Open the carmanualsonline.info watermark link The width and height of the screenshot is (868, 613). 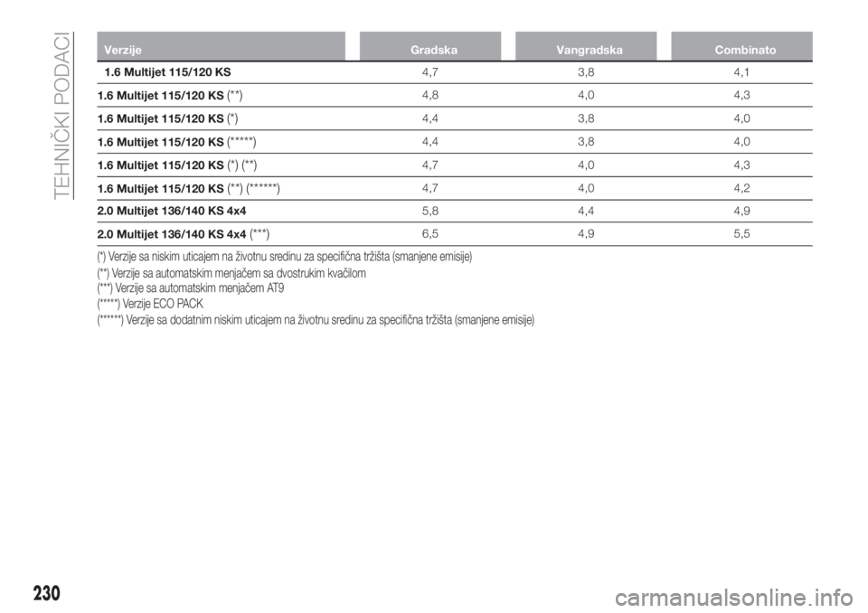pyautogui.click(x=734, y=598)
